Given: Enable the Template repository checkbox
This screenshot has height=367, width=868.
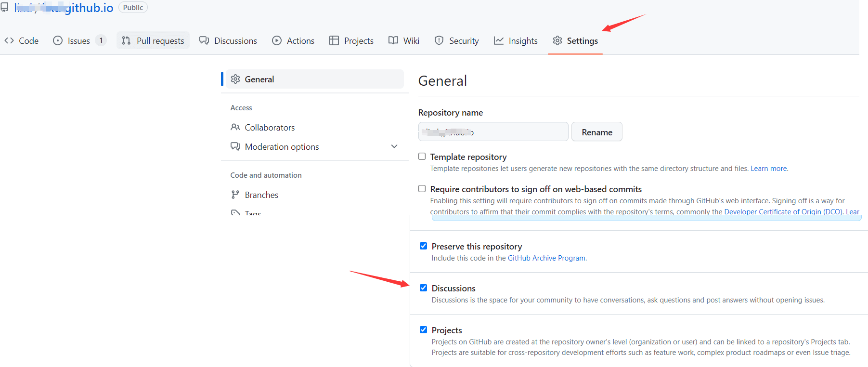Looking at the screenshot, I should click(422, 157).
